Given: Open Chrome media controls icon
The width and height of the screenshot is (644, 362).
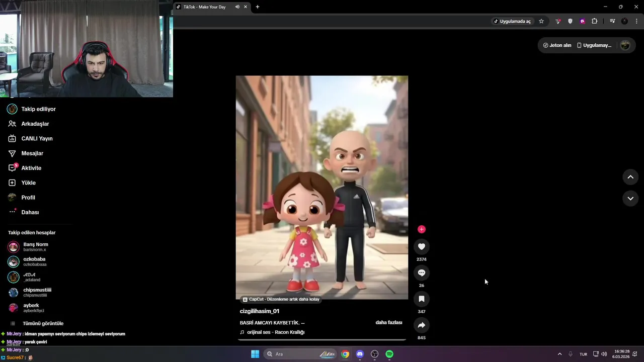Looking at the screenshot, I should click(612, 21).
